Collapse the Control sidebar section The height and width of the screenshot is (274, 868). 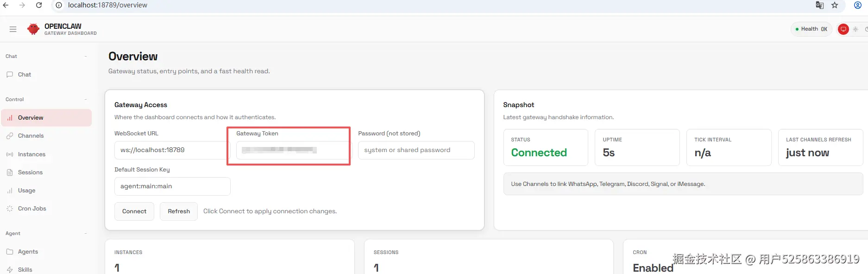click(x=86, y=100)
